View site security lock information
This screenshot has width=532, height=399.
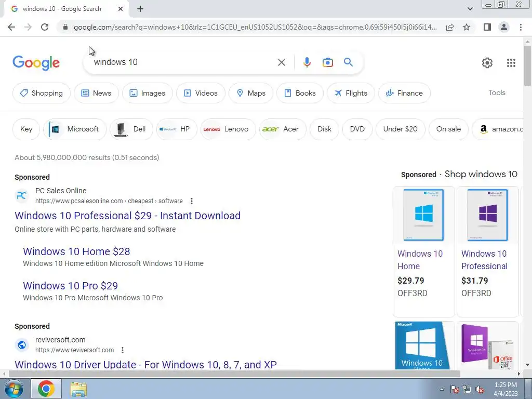[65, 27]
